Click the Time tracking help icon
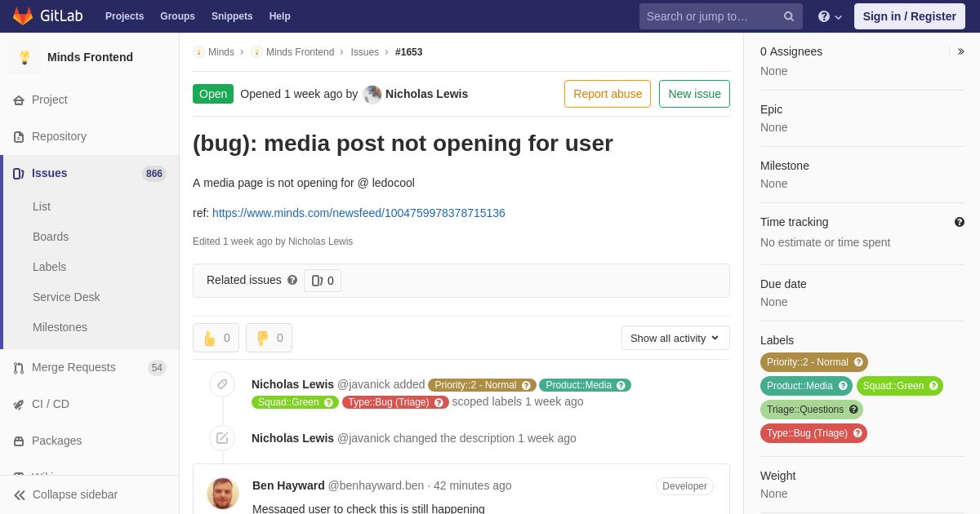The width and height of the screenshot is (980, 514). point(960,222)
